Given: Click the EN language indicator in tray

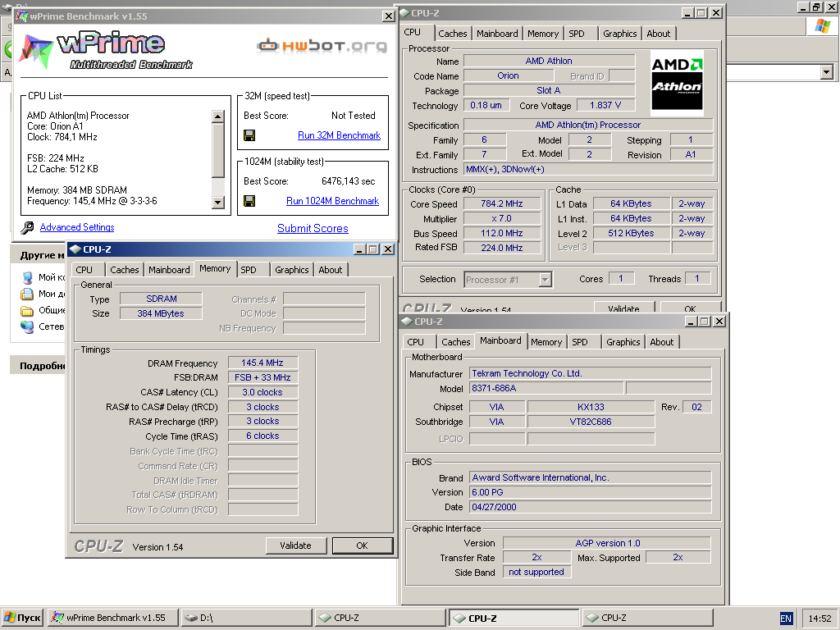Looking at the screenshot, I should coord(785,619).
